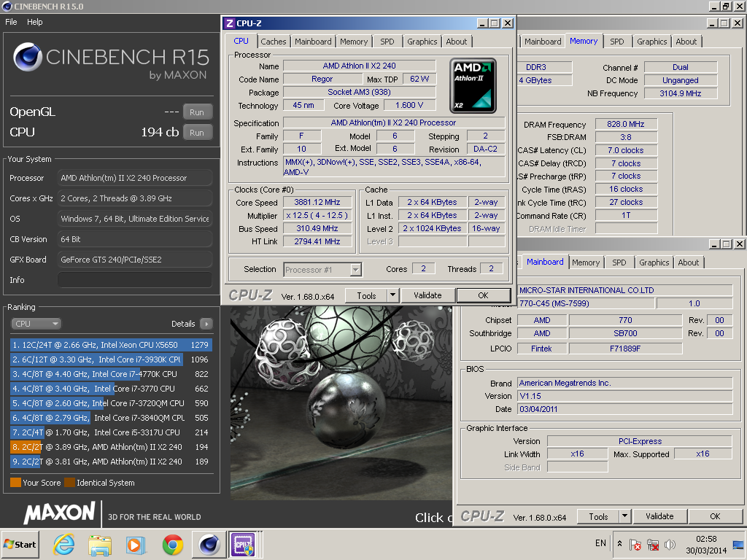Viewport: 747px width, 560px height.
Task: Expand the Tools dropdown arrow in front CPU-Z
Action: point(392,296)
